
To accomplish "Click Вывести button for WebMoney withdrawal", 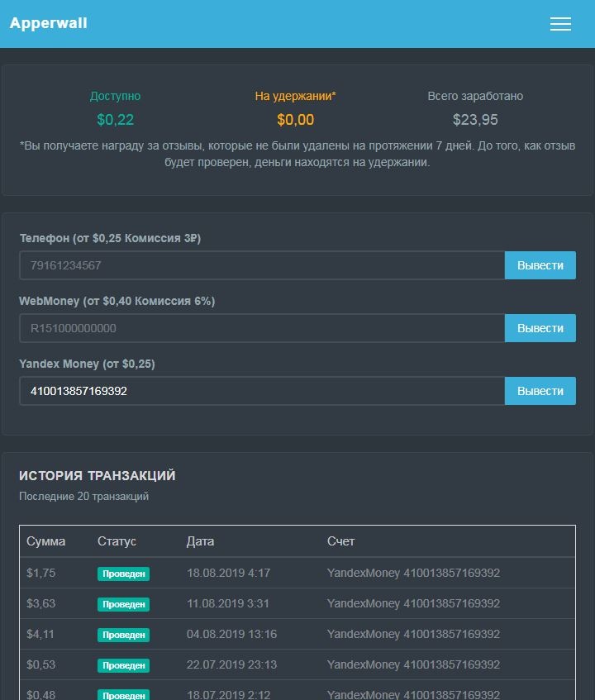I will click(540, 328).
